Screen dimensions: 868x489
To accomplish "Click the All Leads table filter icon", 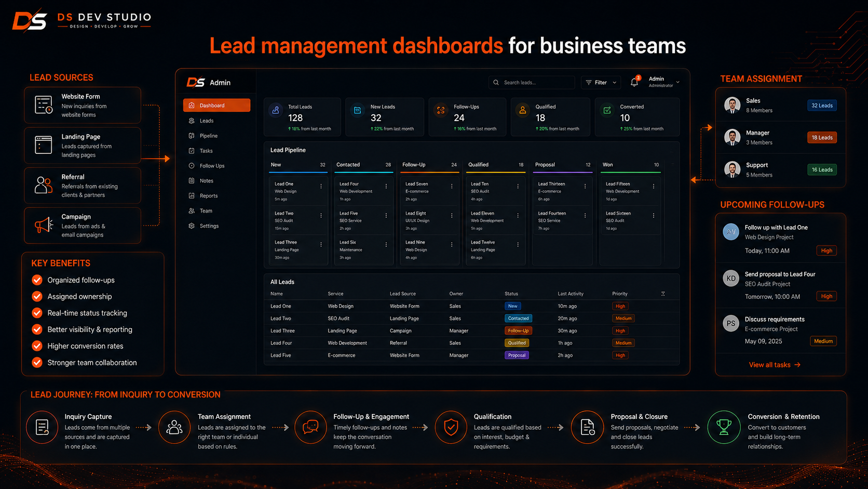I will [x=663, y=294].
